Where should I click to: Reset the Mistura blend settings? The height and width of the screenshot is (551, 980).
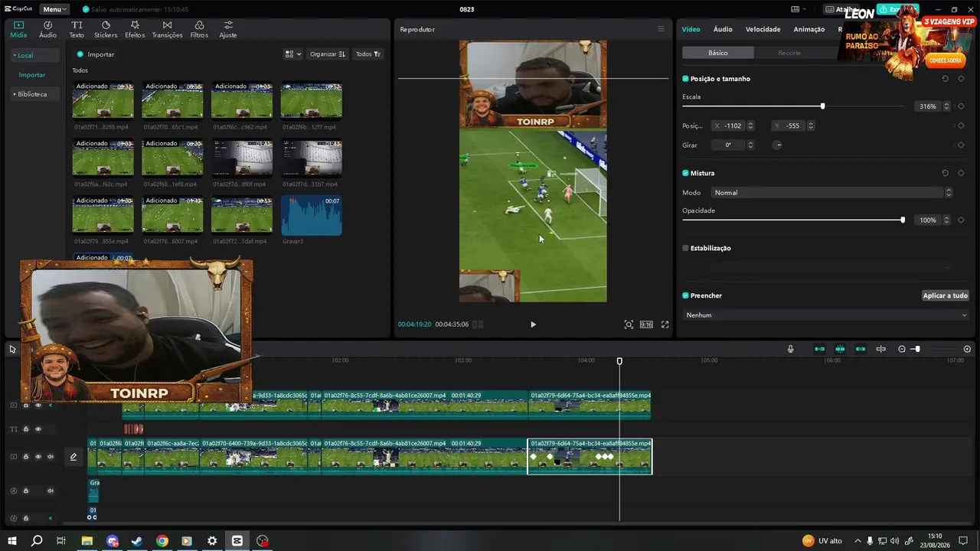[945, 173]
